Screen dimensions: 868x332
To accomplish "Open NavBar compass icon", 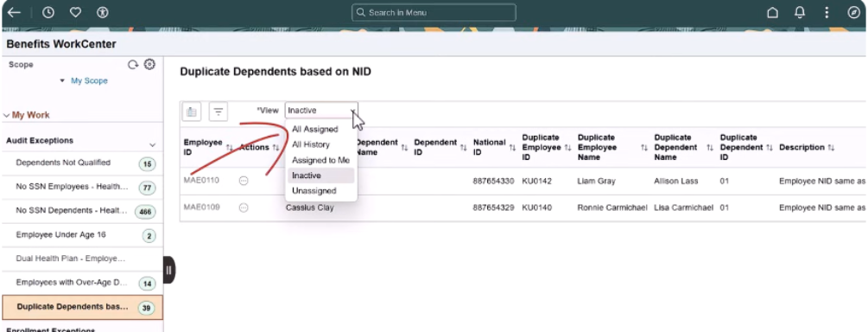I will tap(853, 12).
